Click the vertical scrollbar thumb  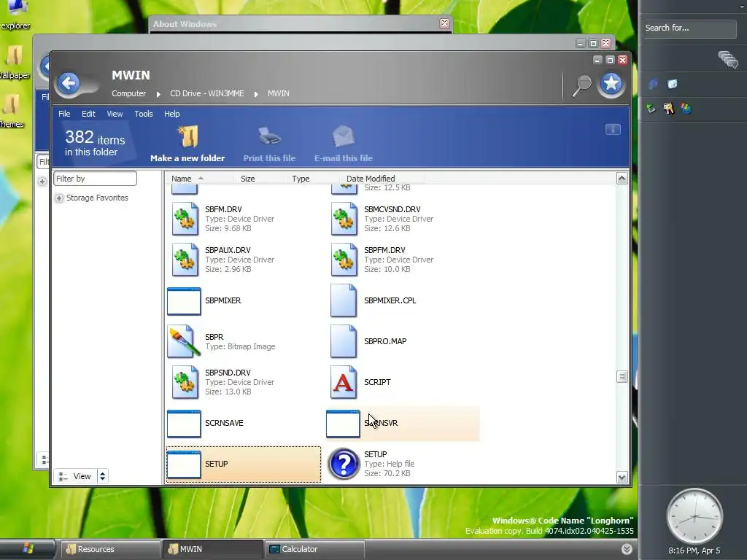(622, 377)
